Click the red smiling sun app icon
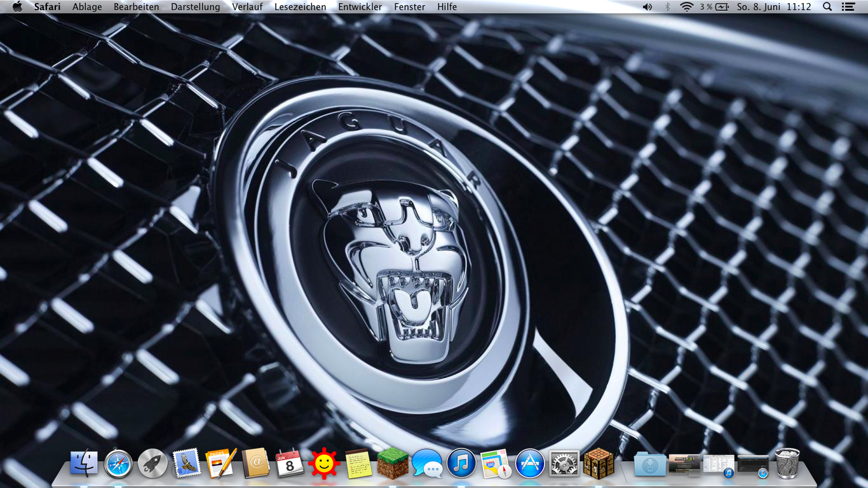 point(324,463)
